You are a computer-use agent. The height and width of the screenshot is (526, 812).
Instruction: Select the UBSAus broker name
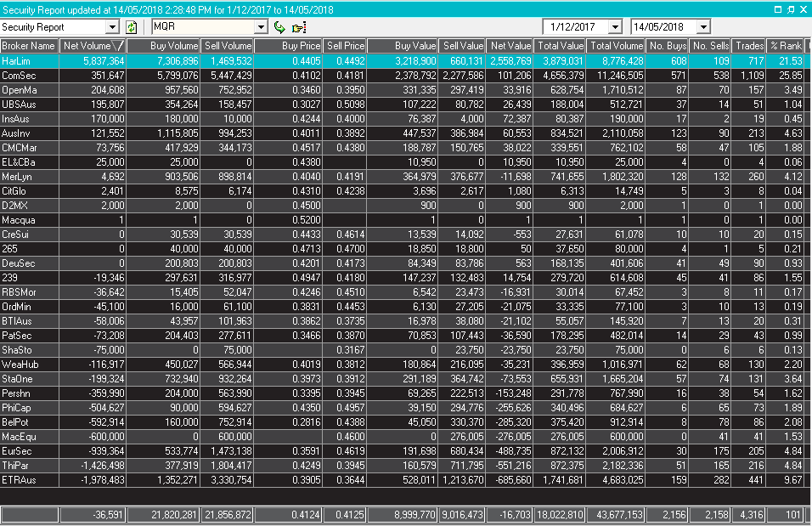tap(19, 105)
